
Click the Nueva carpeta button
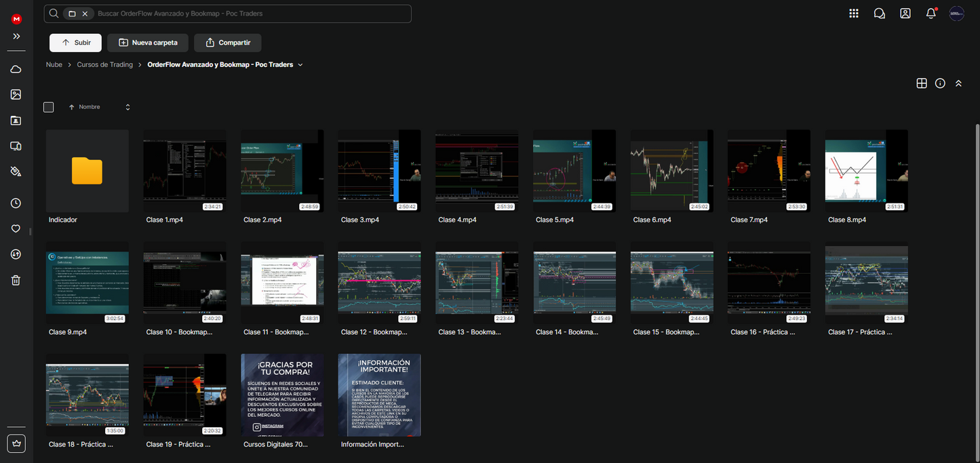point(147,42)
